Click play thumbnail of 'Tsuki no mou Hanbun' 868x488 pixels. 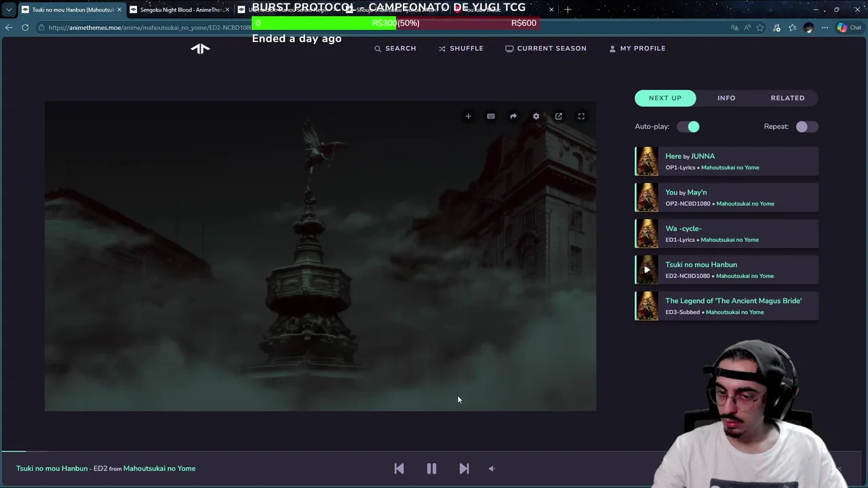[647, 270]
